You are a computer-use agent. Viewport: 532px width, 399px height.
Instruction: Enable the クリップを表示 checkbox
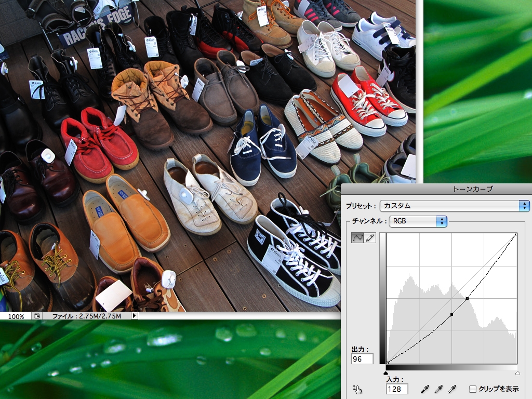pos(472,389)
